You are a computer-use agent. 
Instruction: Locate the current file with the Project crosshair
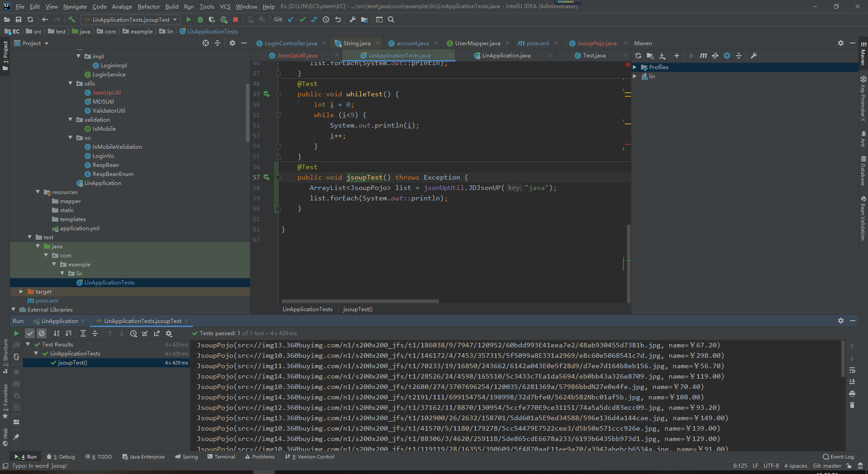[206, 43]
